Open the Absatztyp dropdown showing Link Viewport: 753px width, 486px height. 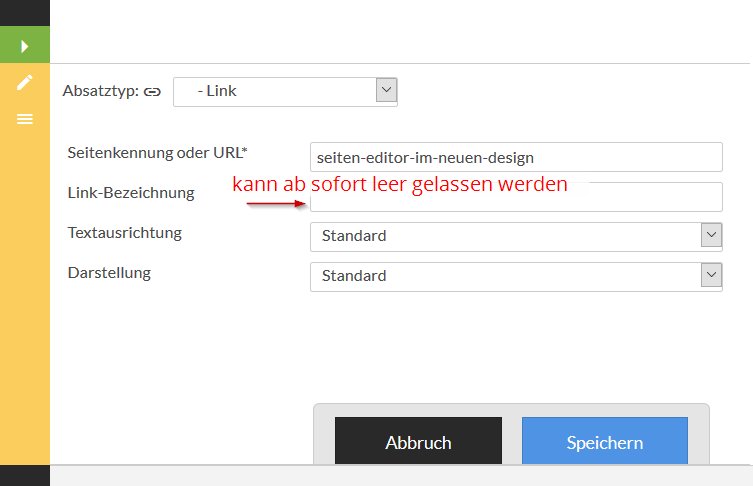click(285, 91)
